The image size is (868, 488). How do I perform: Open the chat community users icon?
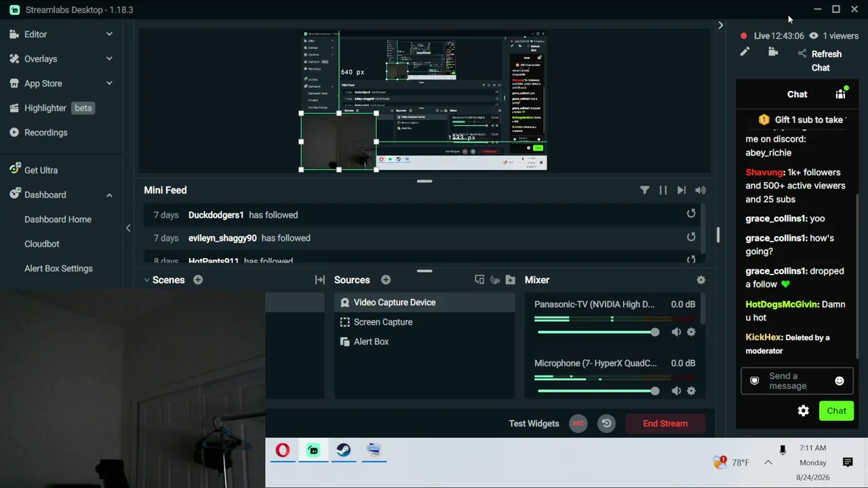point(841,94)
